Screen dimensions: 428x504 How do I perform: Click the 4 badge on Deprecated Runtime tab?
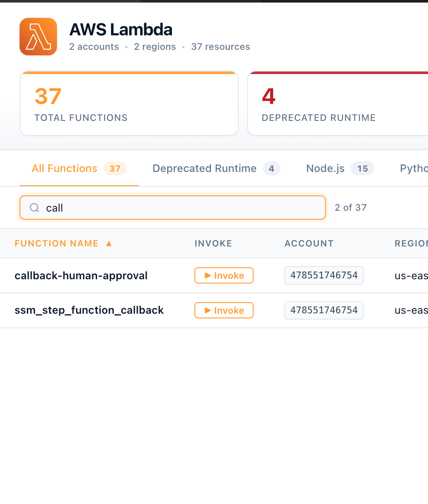[271, 169]
